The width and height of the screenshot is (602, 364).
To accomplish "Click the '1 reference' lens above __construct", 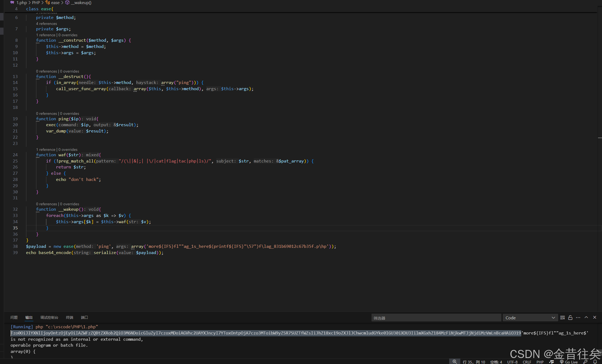I will point(46,35).
